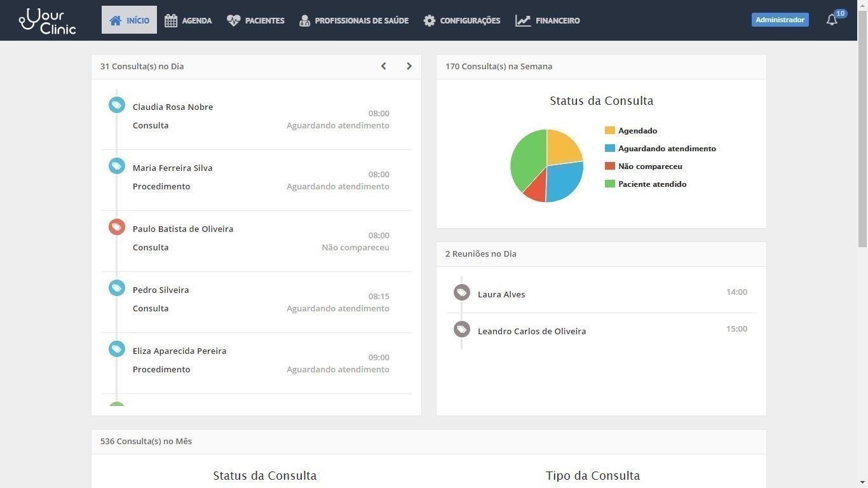Click tag icon beside Leandro Carlos de Oliveira
The height and width of the screenshot is (488, 868).
point(462,329)
